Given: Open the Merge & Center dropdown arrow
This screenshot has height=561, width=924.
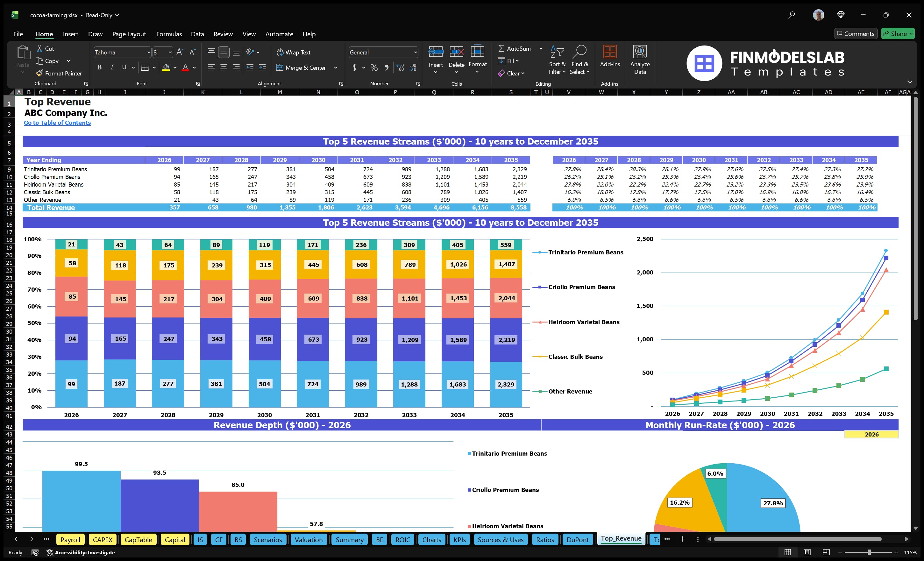Looking at the screenshot, I should coord(336,68).
